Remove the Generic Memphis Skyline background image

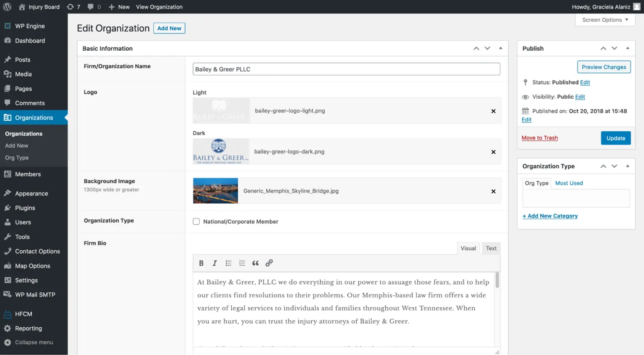493,191
